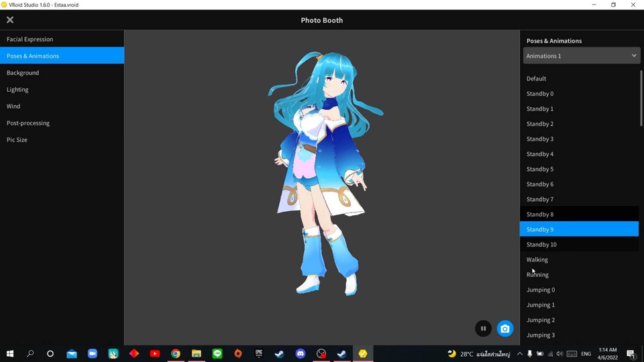Select the Poses & Animations tab
This screenshot has width=644, height=362.
point(62,56)
